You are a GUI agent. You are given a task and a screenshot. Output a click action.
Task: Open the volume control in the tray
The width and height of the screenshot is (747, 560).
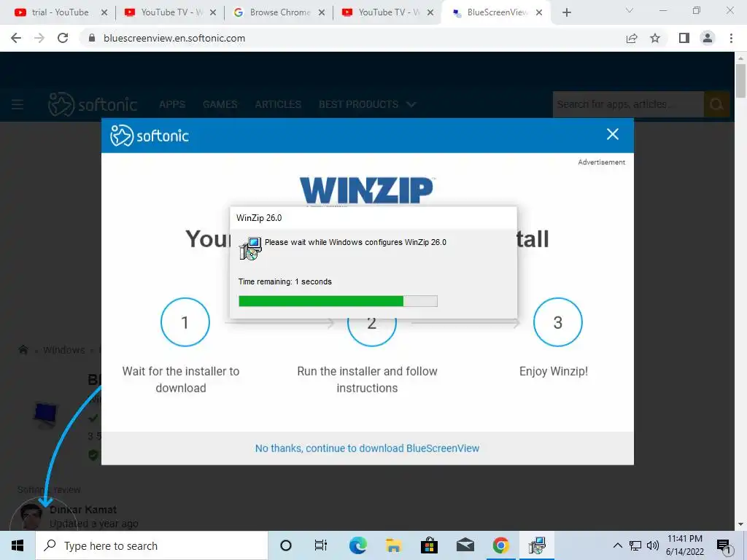click(653, 545)
